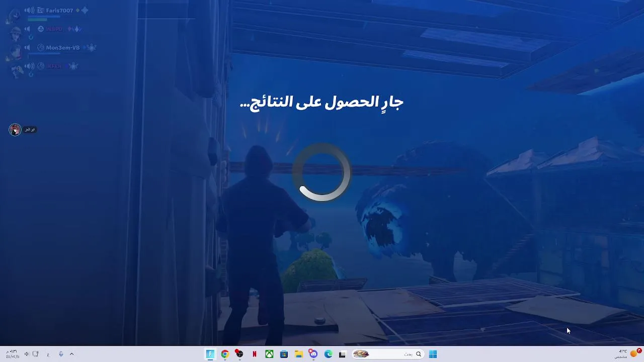Click the shield bar under Mon3em-VB
Screen dimensions: 644x362
coord(44,53)
